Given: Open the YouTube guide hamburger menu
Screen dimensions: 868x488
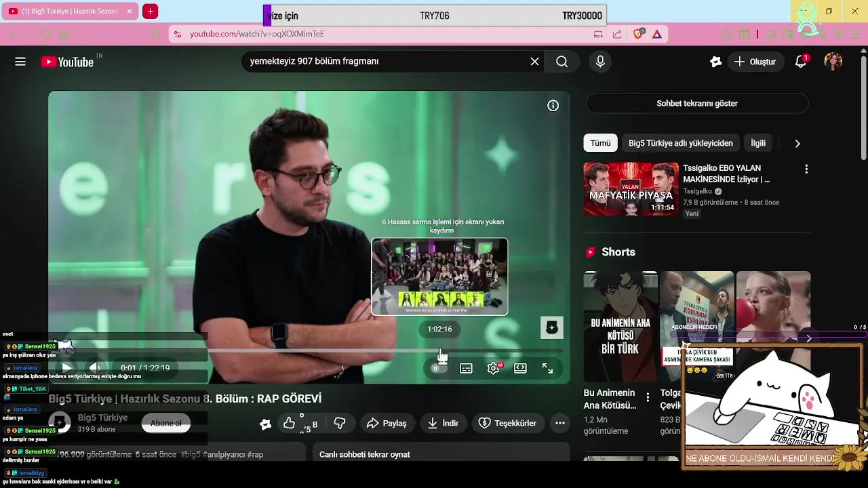Looking at the screenshot, I should coord(20,62).
